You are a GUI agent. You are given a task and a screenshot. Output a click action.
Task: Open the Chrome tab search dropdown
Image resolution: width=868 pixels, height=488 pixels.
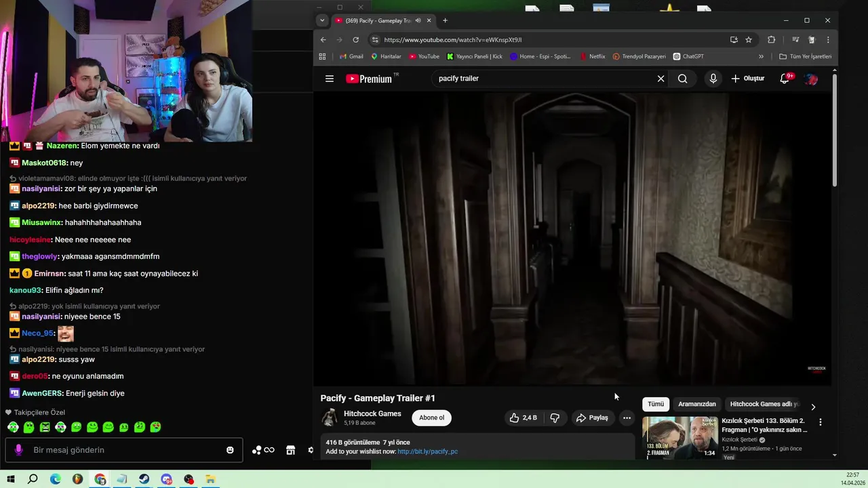pos(322,20)
